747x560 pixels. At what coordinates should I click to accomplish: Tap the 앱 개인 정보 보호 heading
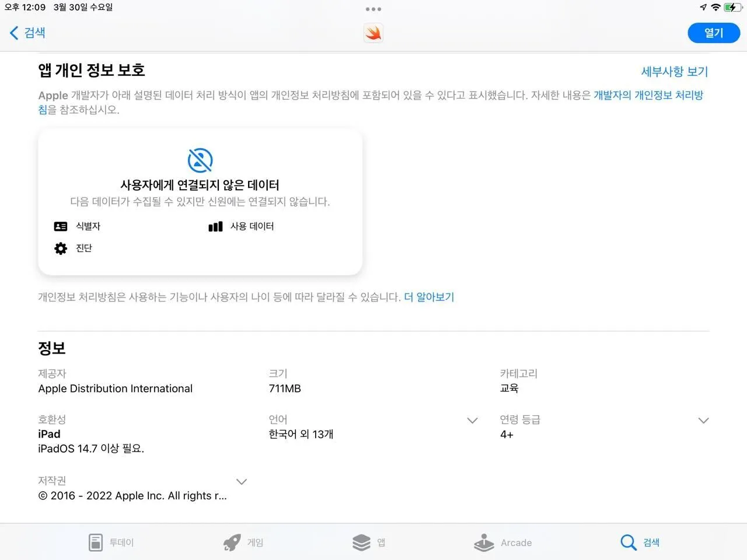[92, 70]
